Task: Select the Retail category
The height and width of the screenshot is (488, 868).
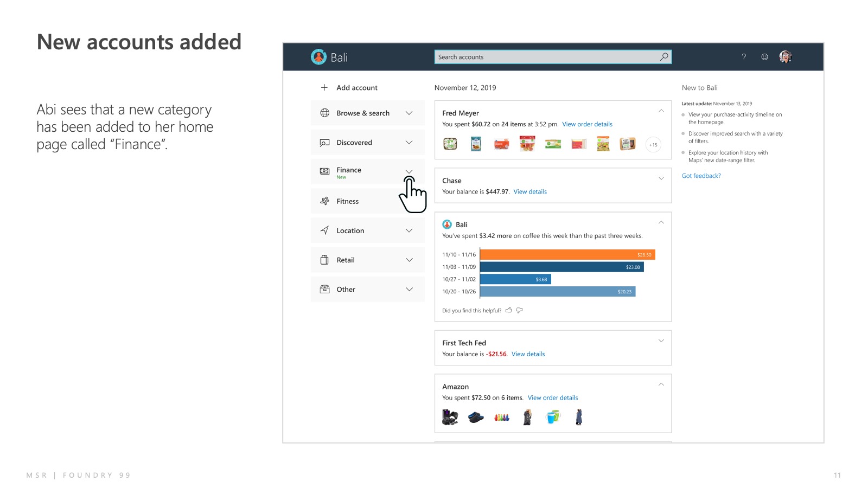Action: (x=346, y=260)
